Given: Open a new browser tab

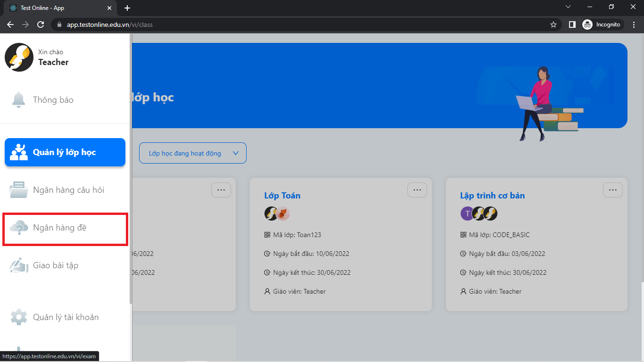Looking at the screenshot, I should pyautogui.click(x=127, y=8).
